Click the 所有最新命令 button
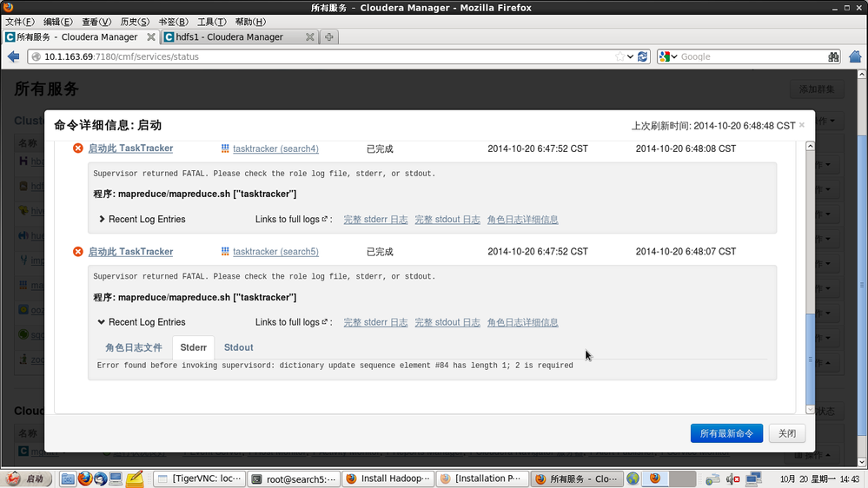The height and width of the screenshot is (488, 868). [x=726, y=433]
